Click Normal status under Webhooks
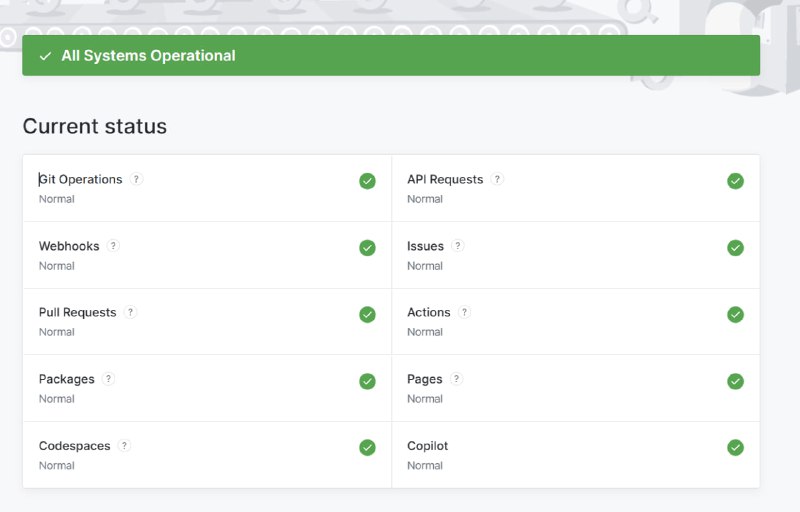The image size is (800, 512). (57, 266)
